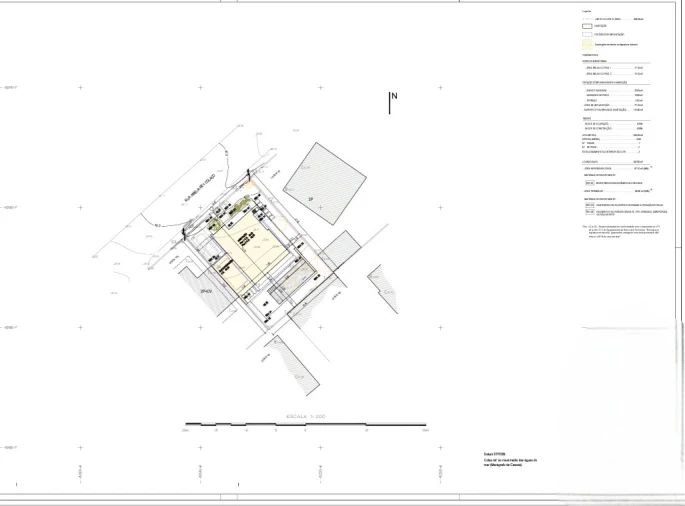The image size is (685, 506).
Task: Click the graphic scale bar under the plan
Action: point(305,424)
